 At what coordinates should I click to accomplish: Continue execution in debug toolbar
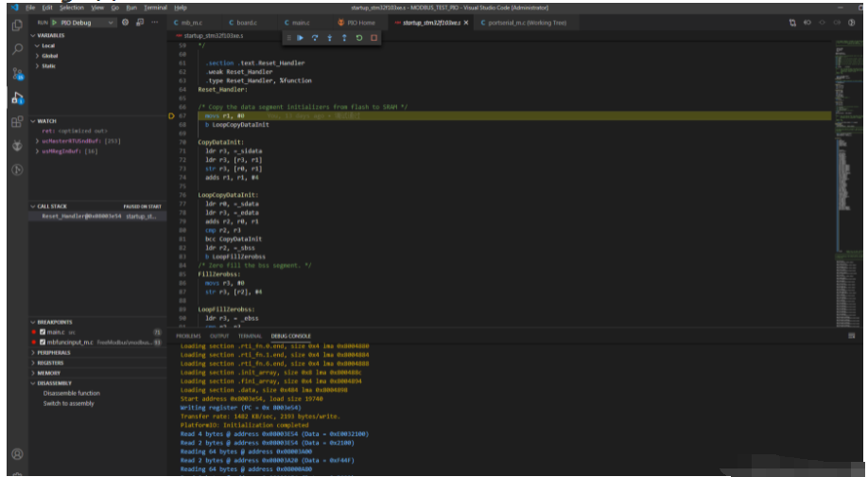300,38
